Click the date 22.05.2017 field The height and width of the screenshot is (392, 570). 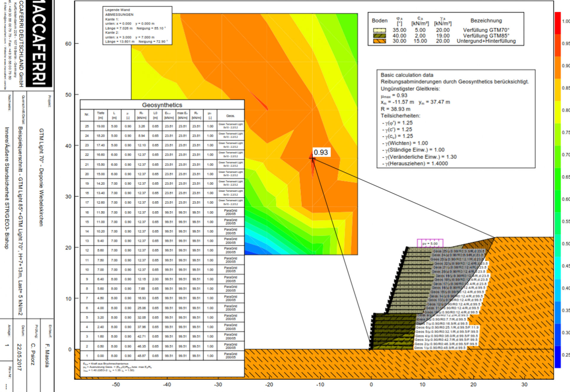(x=19, y=357)
